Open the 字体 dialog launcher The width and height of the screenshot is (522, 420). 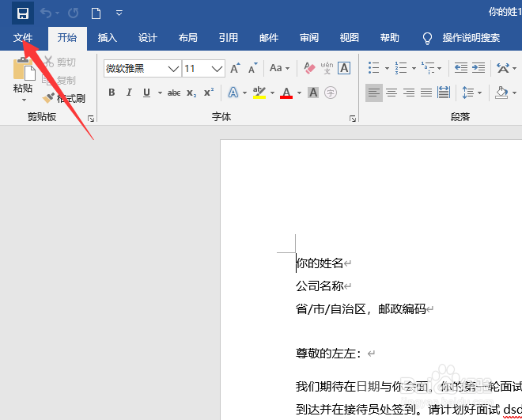pos(353,119)
